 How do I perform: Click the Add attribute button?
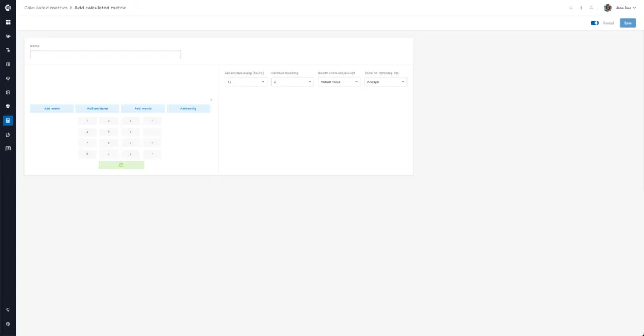pos(97,108)
